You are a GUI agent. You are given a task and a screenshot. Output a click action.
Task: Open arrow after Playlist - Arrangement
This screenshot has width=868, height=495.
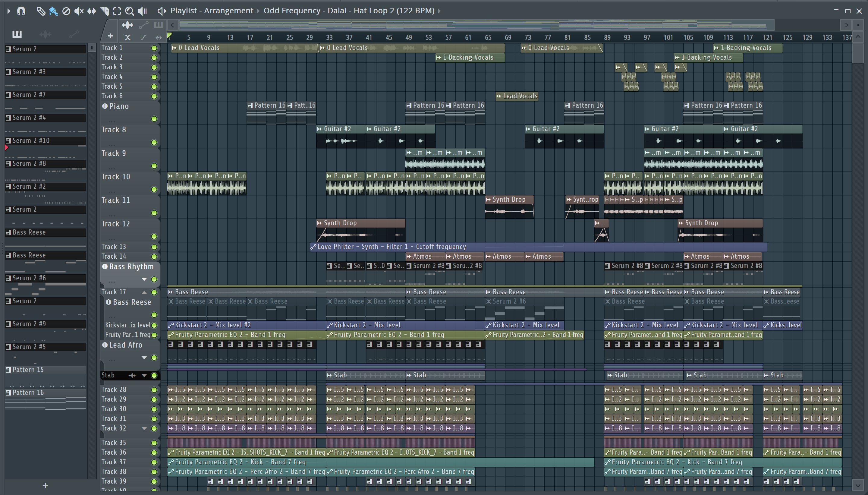pyautogui.click(x=258, y=11)
